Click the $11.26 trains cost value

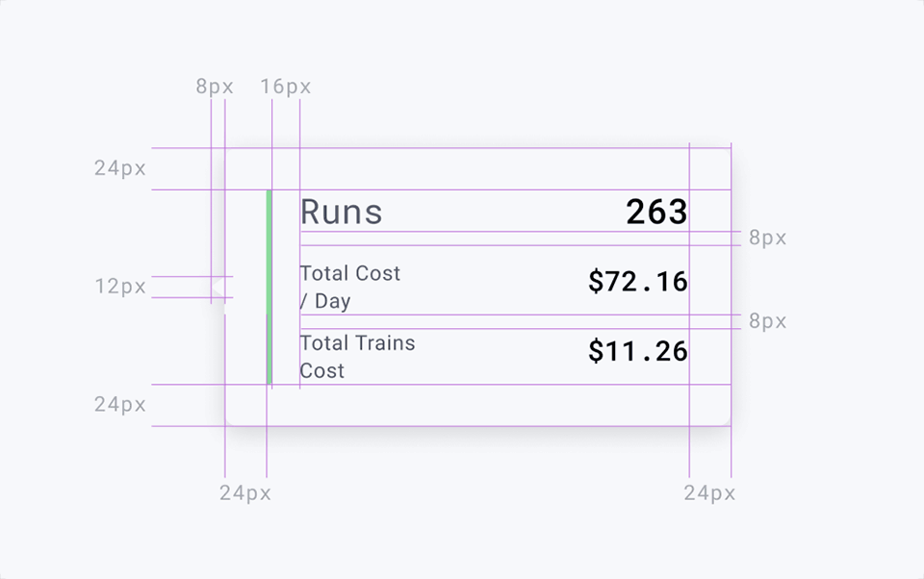(637, 351)
